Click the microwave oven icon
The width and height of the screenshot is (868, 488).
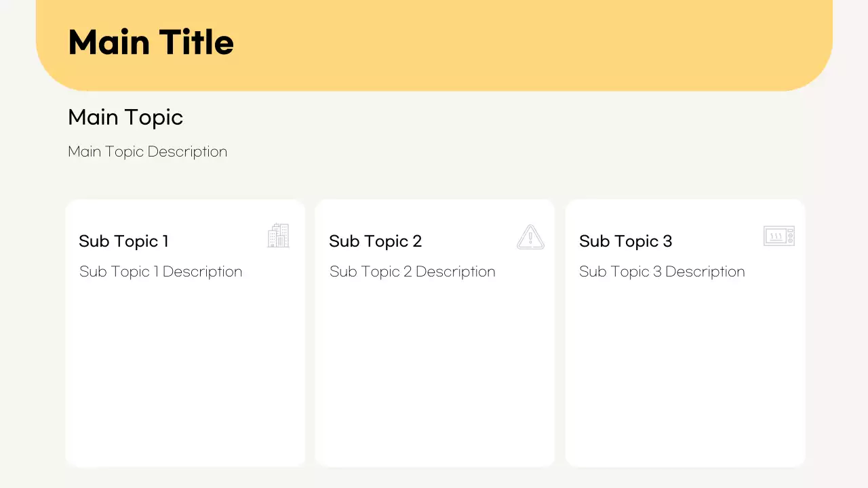778,236
